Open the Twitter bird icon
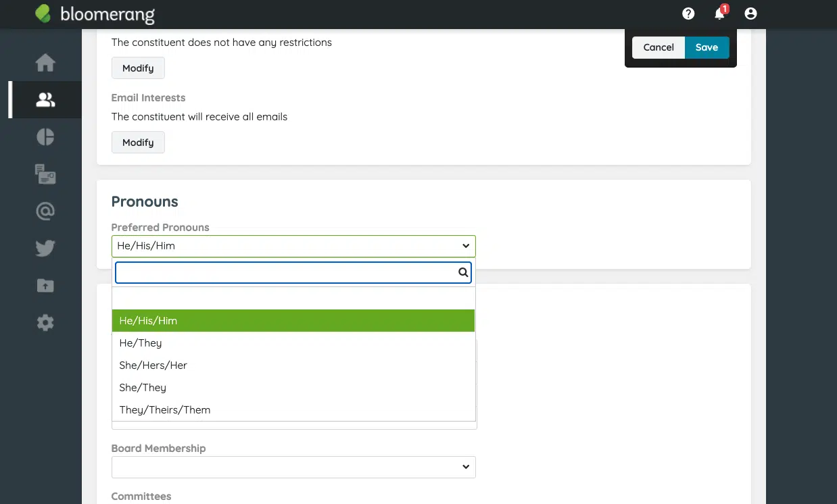 coord(45,249)
